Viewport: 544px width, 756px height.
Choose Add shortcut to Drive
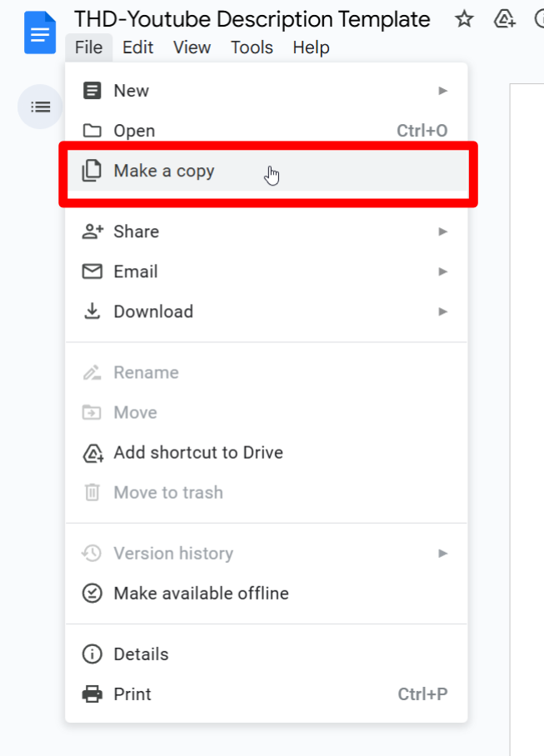coord(198,452)
